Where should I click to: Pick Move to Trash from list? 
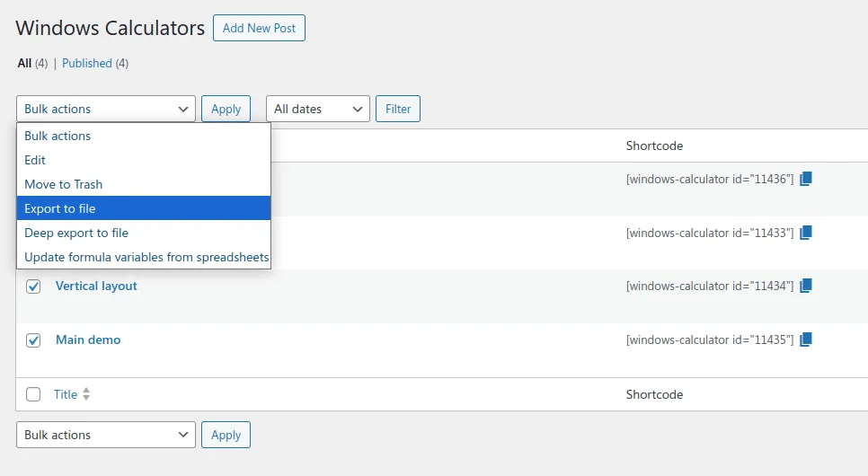[x=144, y=184]
